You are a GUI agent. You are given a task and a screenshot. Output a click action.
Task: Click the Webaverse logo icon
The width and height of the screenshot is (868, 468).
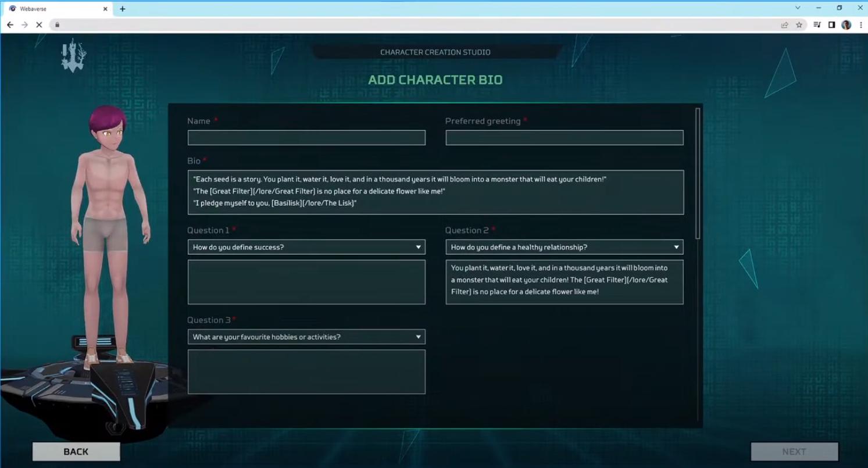point(73,56)
